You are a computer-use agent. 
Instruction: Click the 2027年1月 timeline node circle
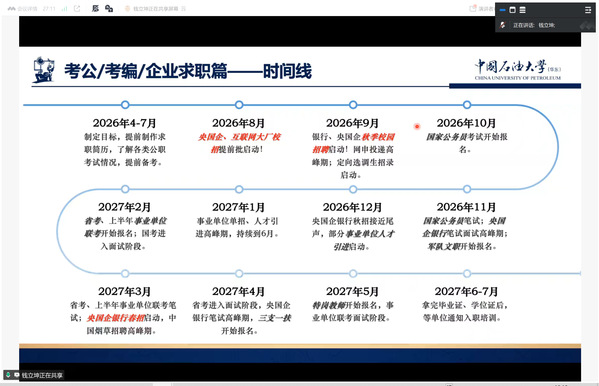(239, 189)
